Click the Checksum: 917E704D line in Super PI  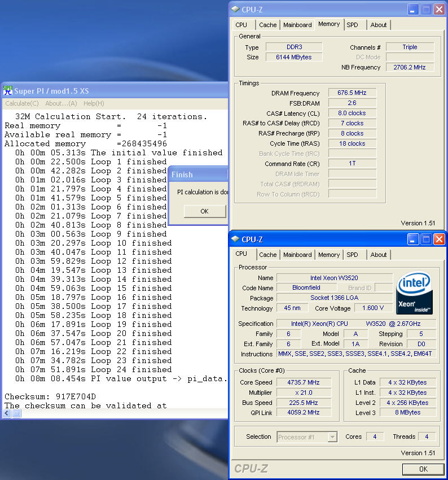point(50,396)
